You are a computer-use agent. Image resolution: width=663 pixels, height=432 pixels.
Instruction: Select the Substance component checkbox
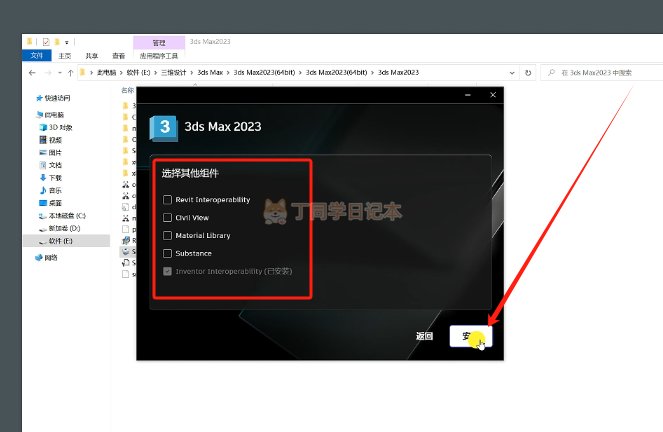pyautogui.click(x=167, y=253)
